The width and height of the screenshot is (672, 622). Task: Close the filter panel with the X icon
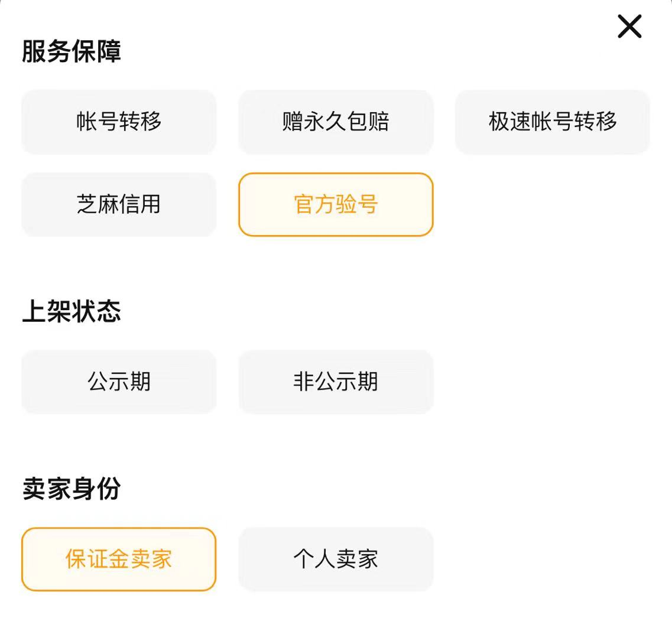629,27
